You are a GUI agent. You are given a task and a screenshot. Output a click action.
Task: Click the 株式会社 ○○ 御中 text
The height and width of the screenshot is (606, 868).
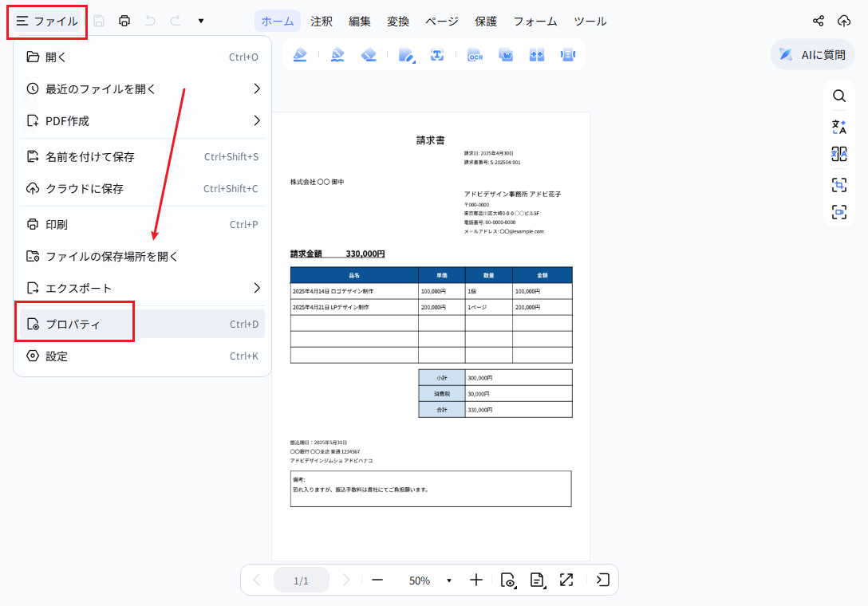point(318,182)
